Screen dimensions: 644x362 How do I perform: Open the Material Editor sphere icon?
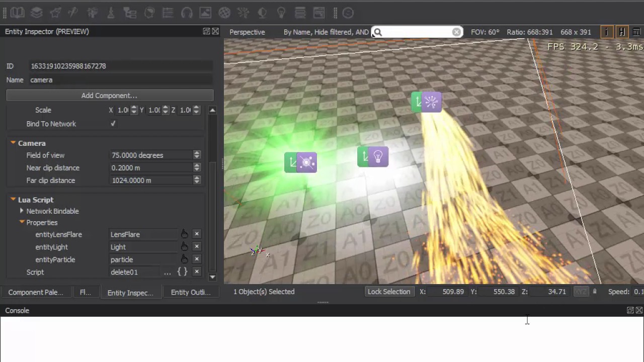pos(224,13)
